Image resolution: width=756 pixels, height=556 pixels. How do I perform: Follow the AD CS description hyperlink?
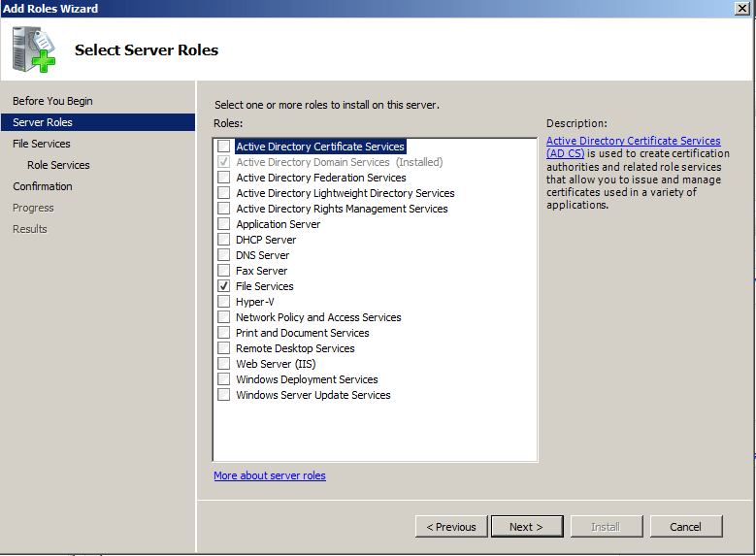tap(633, 142)
